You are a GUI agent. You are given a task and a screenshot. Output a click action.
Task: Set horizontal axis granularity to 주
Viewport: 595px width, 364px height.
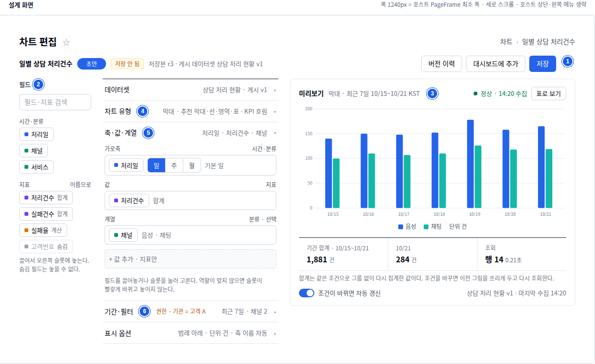(x=174, y=165)
